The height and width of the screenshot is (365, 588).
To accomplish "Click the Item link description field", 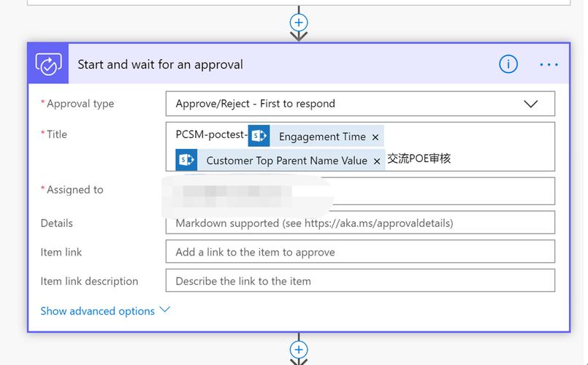I will coord(360,280).
